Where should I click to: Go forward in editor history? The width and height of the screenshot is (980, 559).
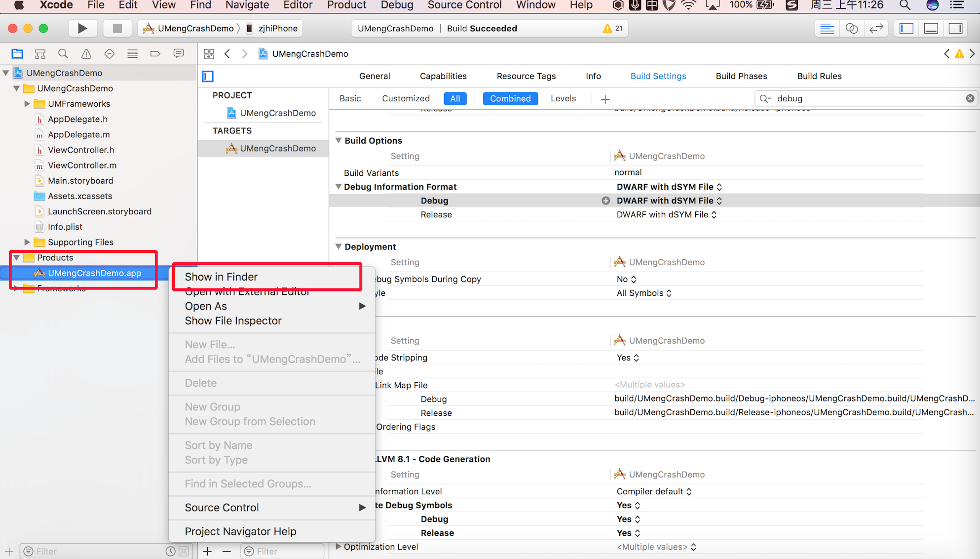pyautogui.click(x=245, y=54)
